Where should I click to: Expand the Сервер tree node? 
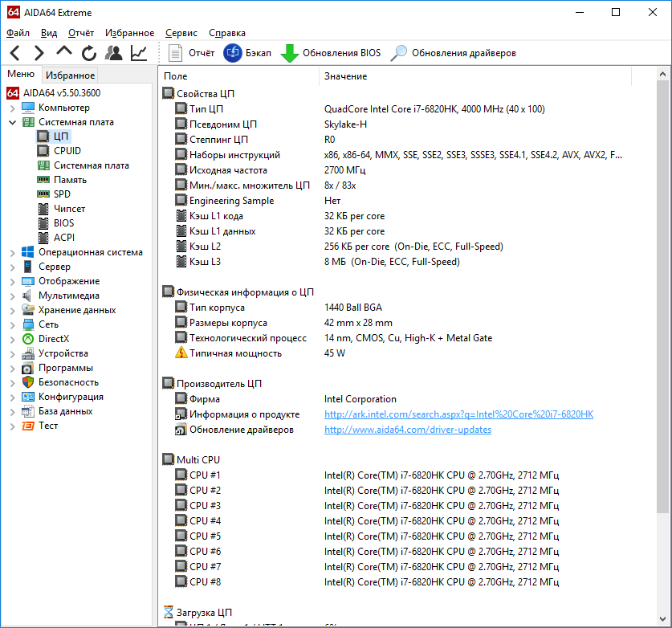coord(12,267)
